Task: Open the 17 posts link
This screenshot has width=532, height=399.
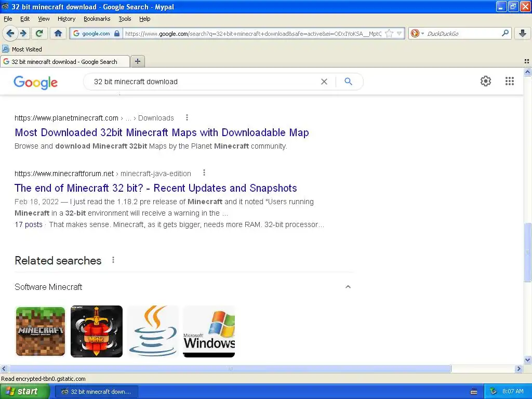Action: tap(29, 224)
